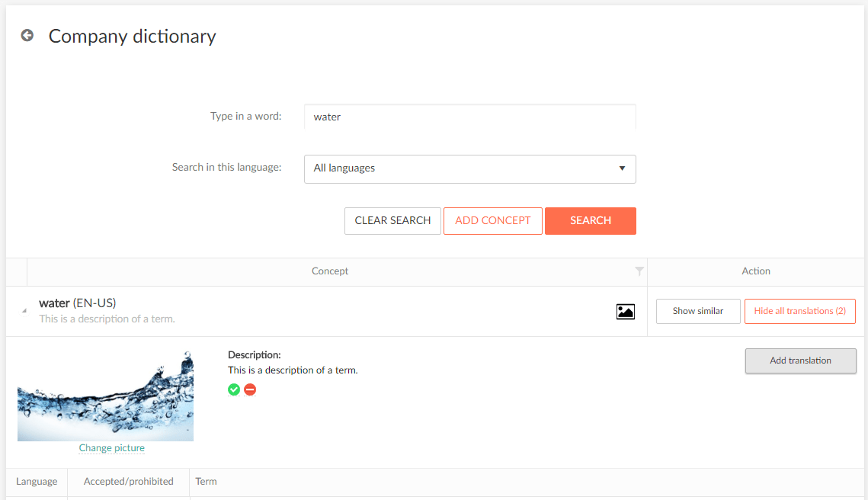Click the picture icon in water row
868x500 pixels.
[x=625, y=312]
